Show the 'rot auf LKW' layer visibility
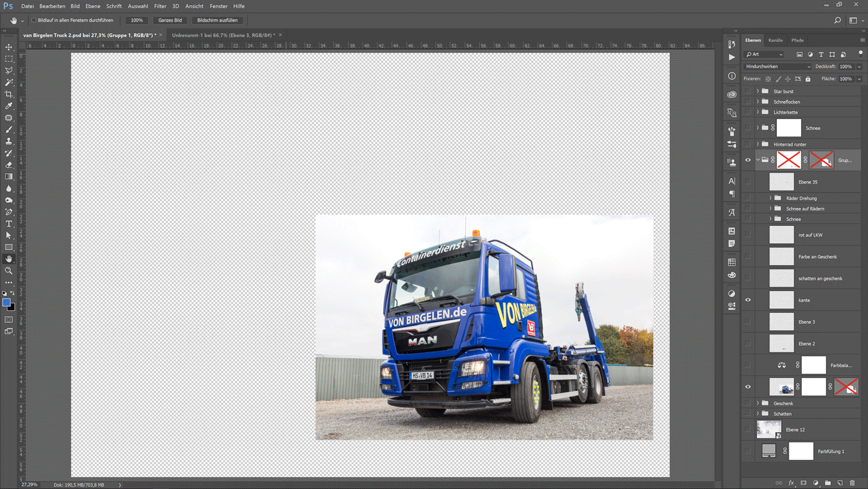This screenshot has height=489, width=868. [x=748, y=235]
